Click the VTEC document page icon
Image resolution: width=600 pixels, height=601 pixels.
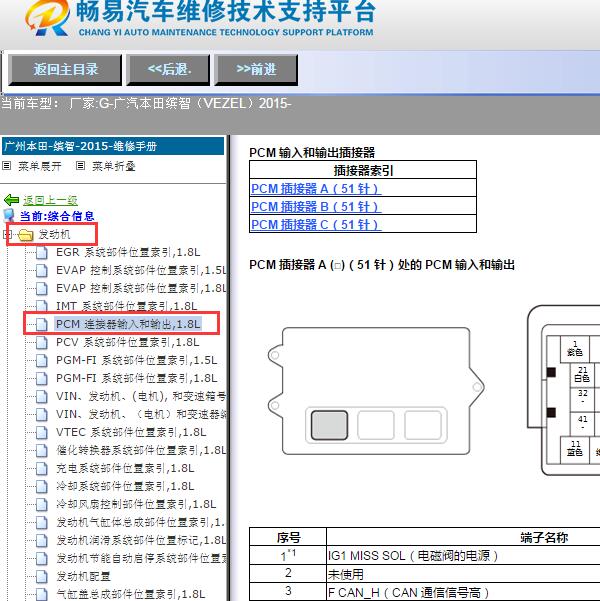[x=41, y=433]
